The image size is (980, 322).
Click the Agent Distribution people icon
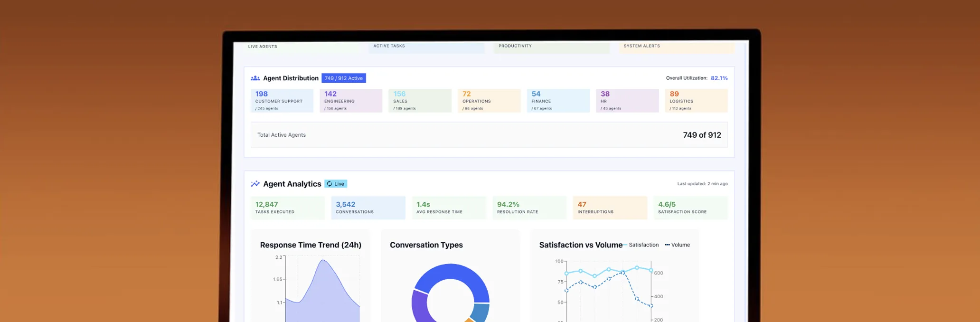[x=255, y=78]
